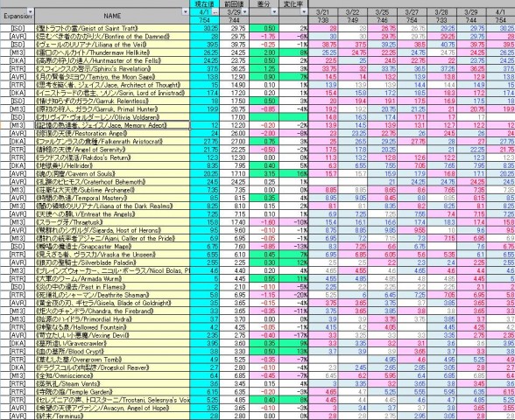Screen dimensions: 515x420
Task: Click the Terminus name cell
Action: point(112,416)
